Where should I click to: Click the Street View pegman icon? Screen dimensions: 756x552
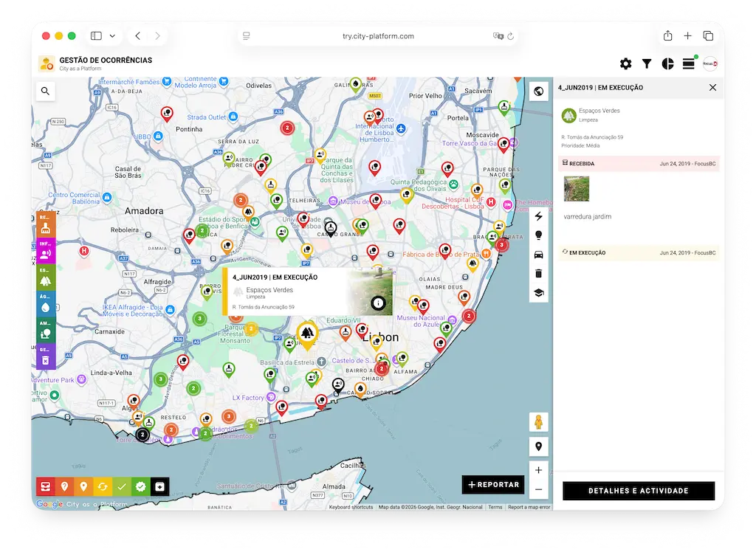538,422
